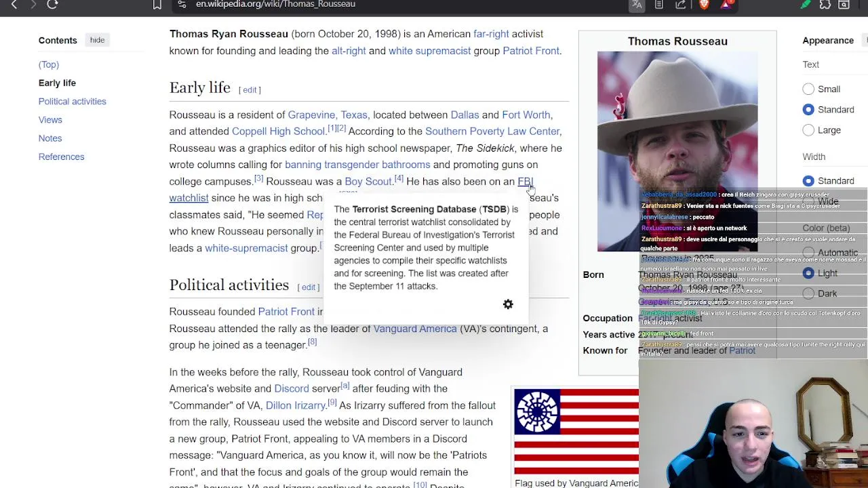868x488 pixels.
Task: Open Brave Rewards triangle icon
Action: (726, 4)
